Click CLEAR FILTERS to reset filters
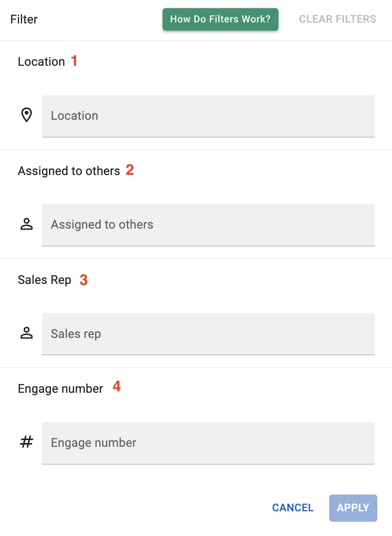 (x=337, y=19)
